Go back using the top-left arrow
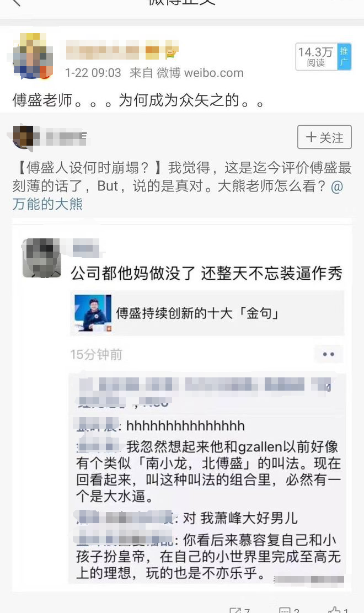Viewport: 364px width, 613px height. coord(15,2)
